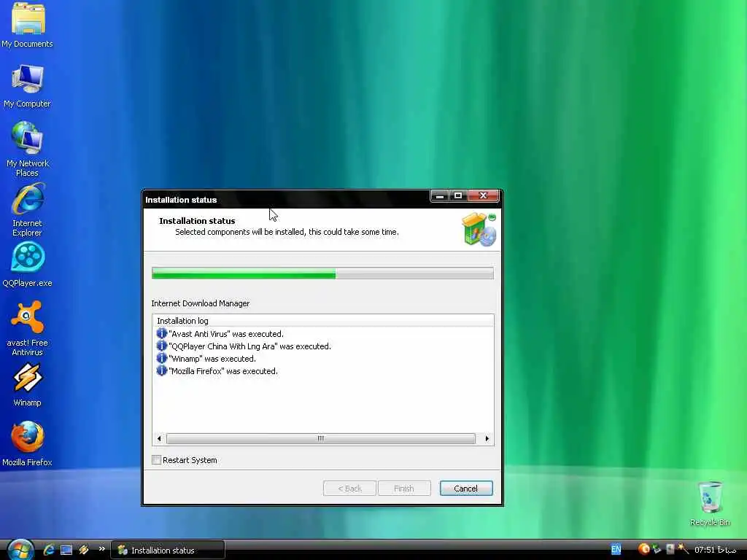The image size is (747, 560).
Task: Click the grey square tray icon
Action: click(670, 549)
